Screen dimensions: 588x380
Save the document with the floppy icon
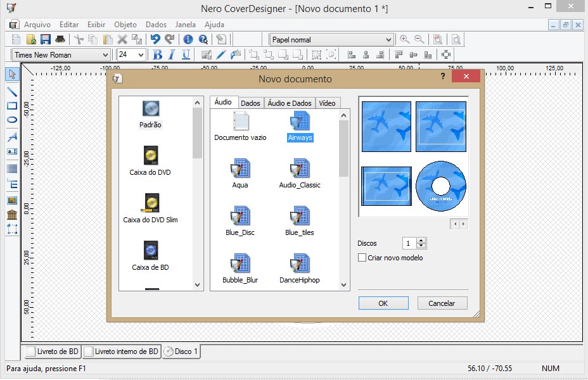pos(46,39)
